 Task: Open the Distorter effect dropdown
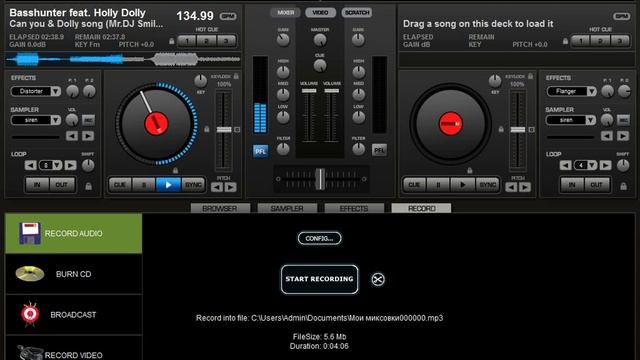click(x=56, y=91)
